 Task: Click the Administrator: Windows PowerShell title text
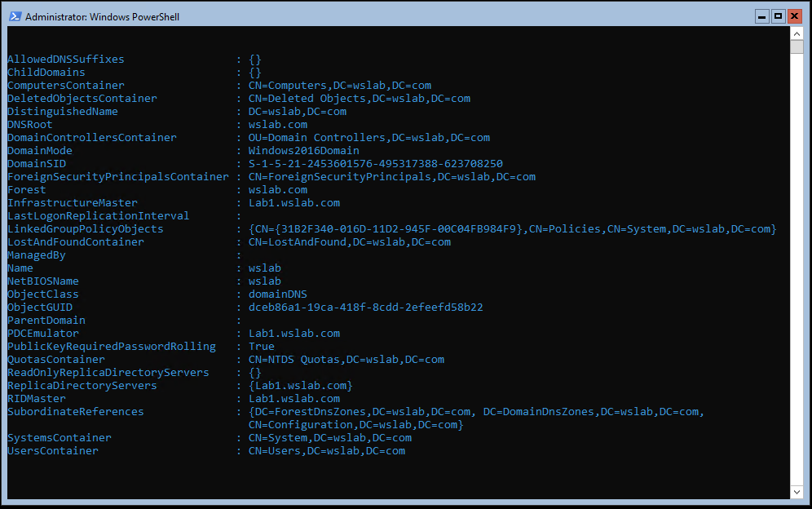(x=102, y=17)
